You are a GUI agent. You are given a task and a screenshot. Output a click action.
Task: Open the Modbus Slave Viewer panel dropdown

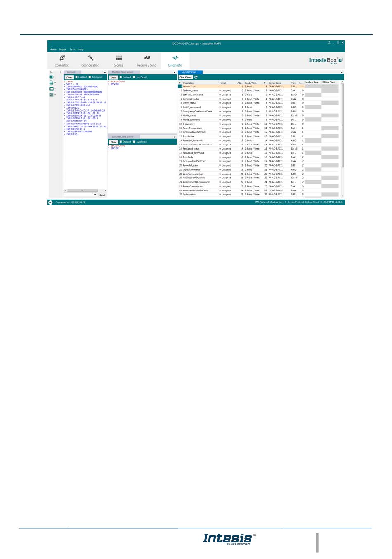[175, 73]
